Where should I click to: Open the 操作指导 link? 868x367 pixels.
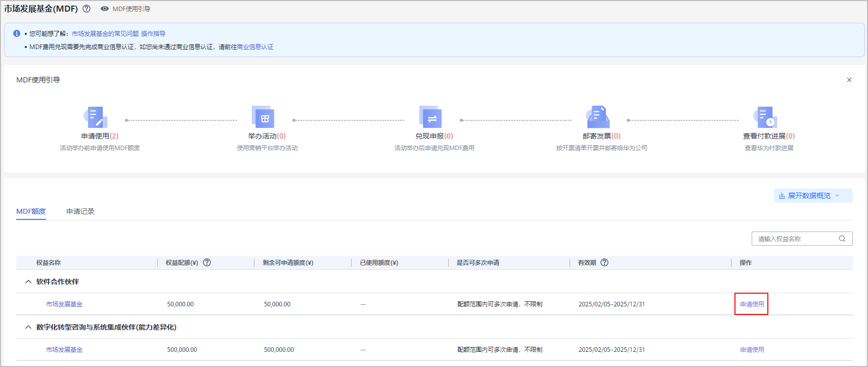coord(153,33)
